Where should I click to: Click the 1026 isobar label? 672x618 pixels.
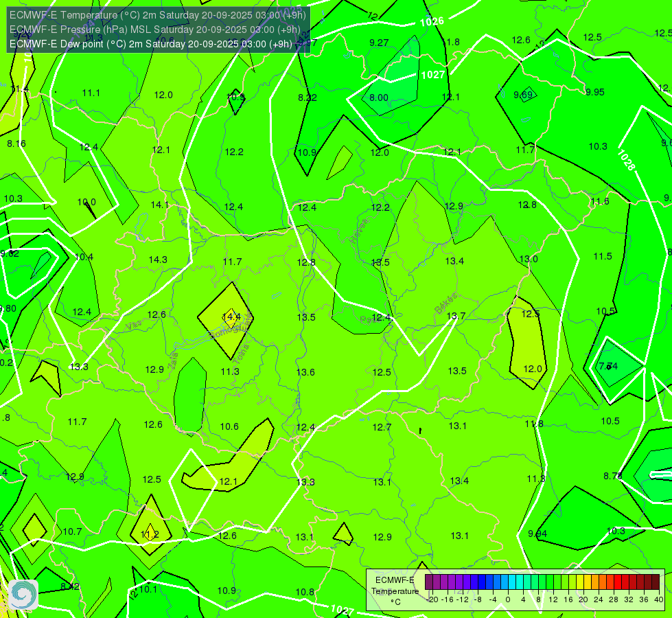click(x=432, y=22)
